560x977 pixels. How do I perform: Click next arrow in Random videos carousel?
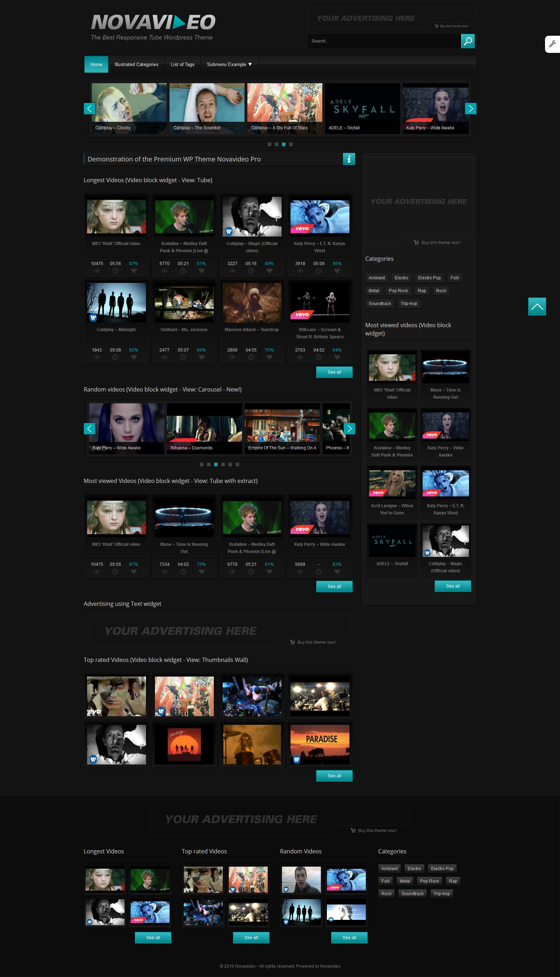point(349,428)
